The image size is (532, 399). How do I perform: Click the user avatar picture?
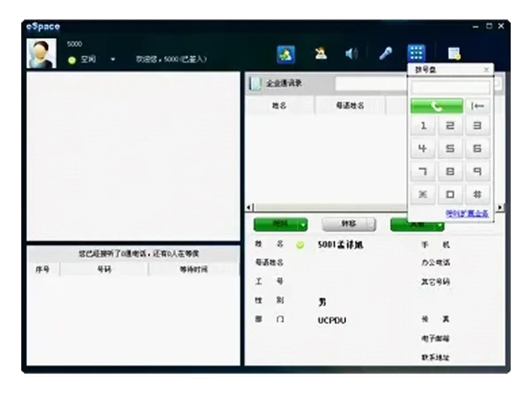coord(42,53)
